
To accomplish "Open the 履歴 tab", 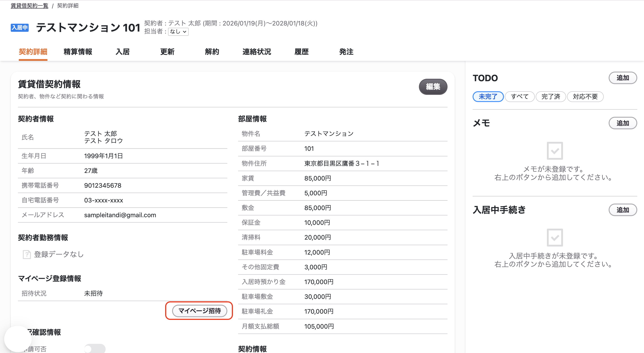I will coord(301,52).
